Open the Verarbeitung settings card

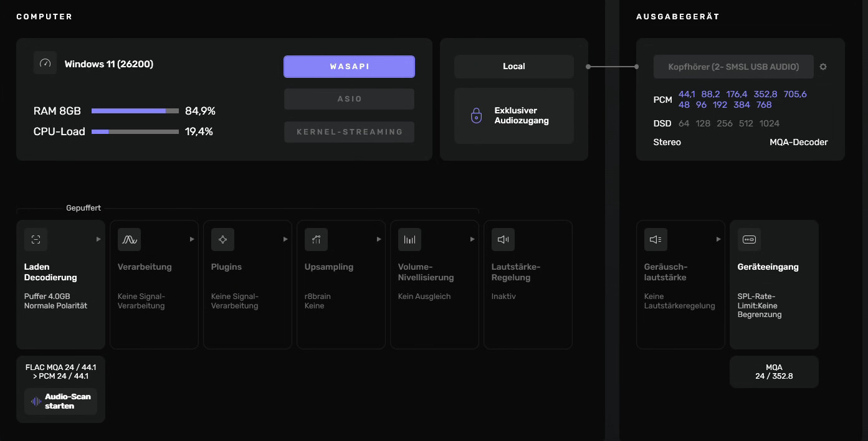(x=154, y=285)
